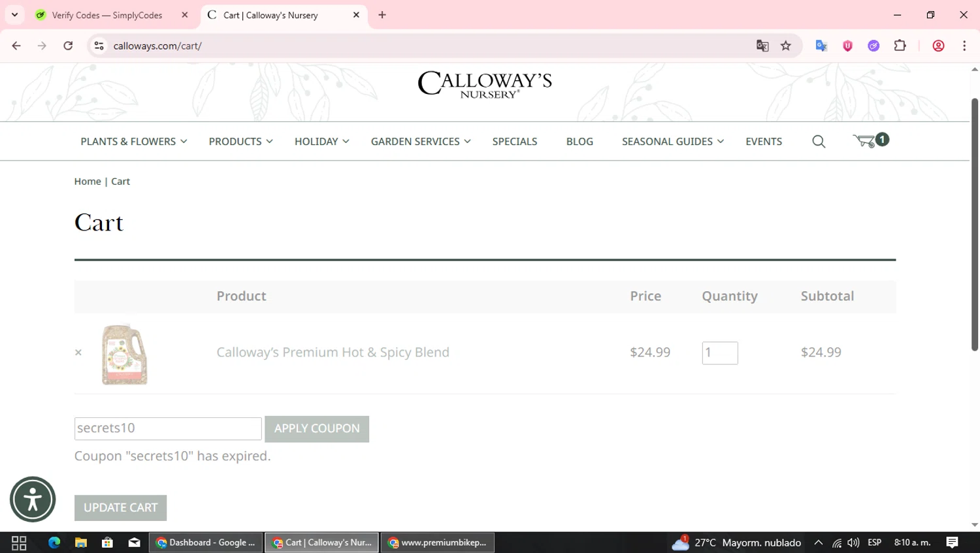This screenshot has height=553, width=980.
Task: Open site information icon in address bar
Action: pyautogui.click(x=99, y=46)
